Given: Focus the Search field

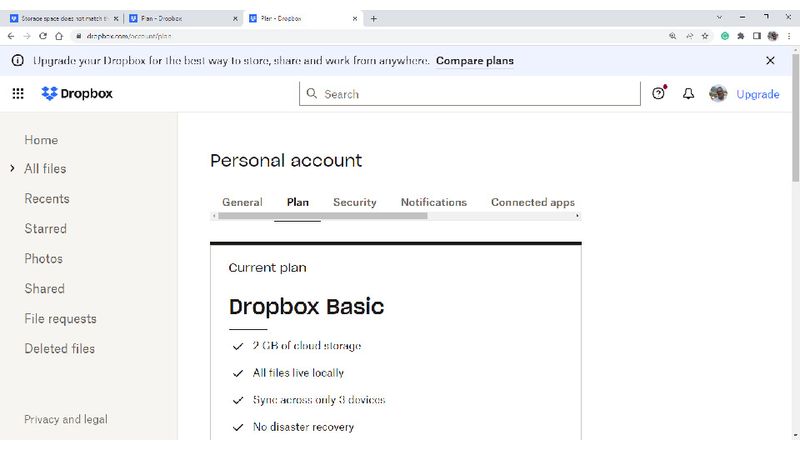Looking at the screenshot, I should (x=469, y=94).
